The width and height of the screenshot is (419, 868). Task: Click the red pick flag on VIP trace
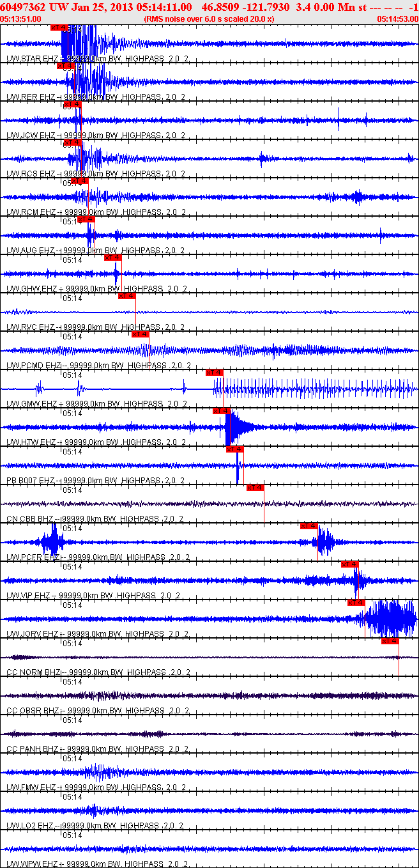[350, 564]
